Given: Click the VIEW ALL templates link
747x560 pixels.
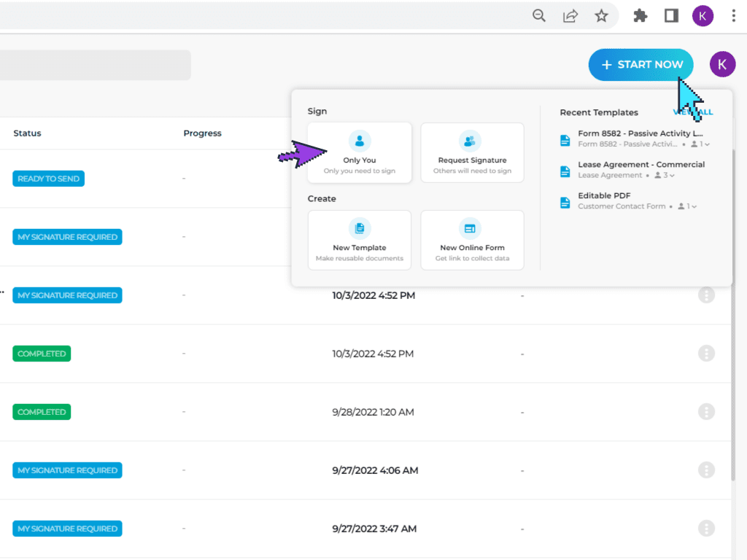Looking at the screenshot, I should coord(693,112).
